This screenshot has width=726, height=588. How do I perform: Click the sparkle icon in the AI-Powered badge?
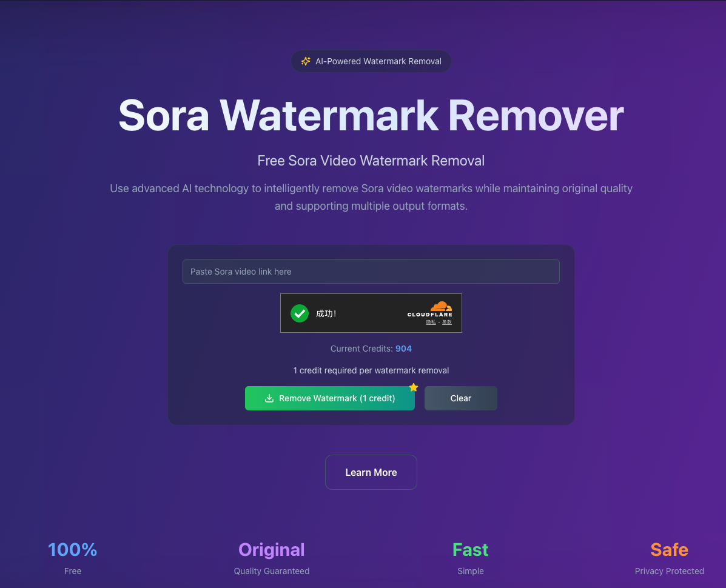click(x=306, y=61)
